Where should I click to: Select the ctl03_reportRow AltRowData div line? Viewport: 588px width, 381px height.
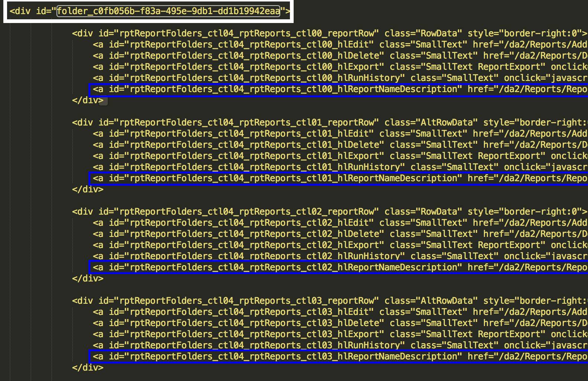(330, 301)
